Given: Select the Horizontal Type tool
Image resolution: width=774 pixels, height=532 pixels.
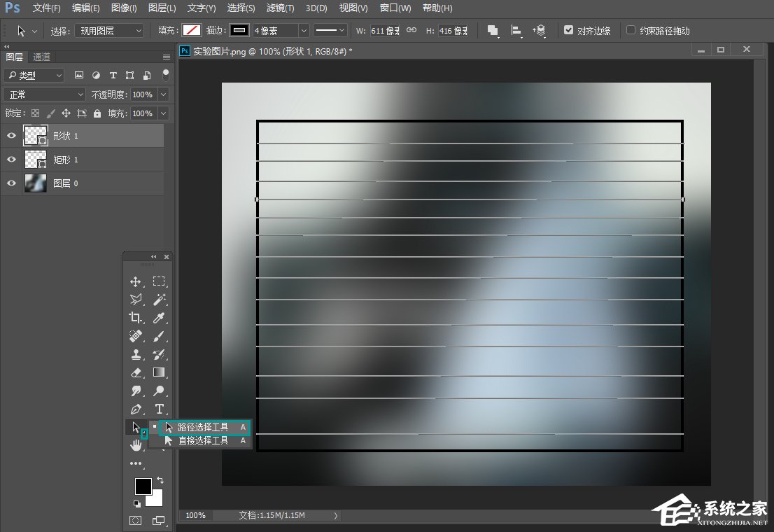Looking at the screenshot, I should 159,409.
